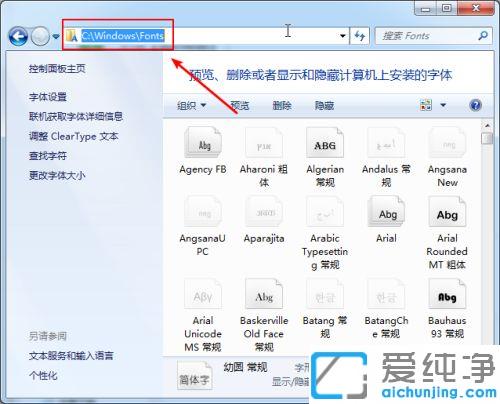Click the magnifier search icon
The height and width of the screenshot is (404, 500).
tap(483, 35)
